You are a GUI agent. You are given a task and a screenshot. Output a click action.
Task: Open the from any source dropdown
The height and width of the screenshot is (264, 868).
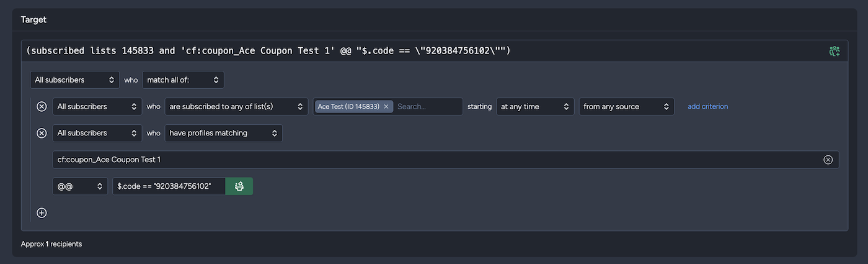click(x=626, y=106)
